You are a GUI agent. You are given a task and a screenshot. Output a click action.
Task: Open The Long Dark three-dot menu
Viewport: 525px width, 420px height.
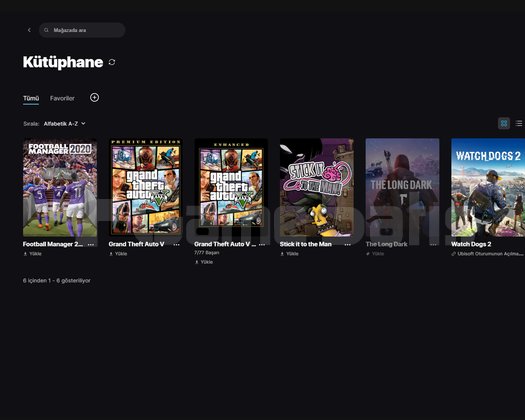coord(434,245)
